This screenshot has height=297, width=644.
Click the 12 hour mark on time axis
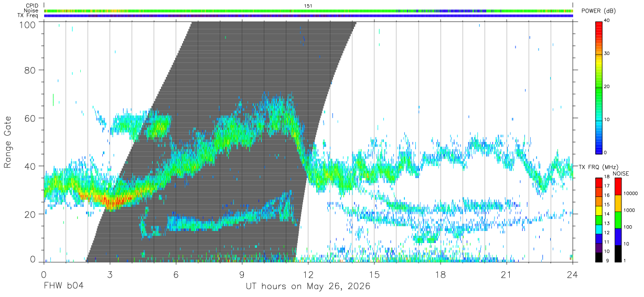(308, 274)
